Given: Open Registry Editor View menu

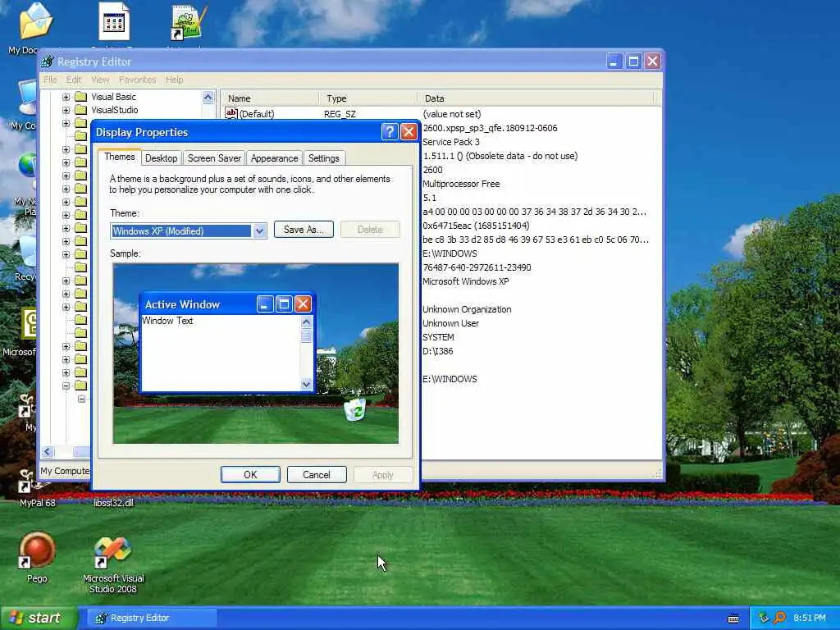Looking at the screenshot, I should 100,80.
